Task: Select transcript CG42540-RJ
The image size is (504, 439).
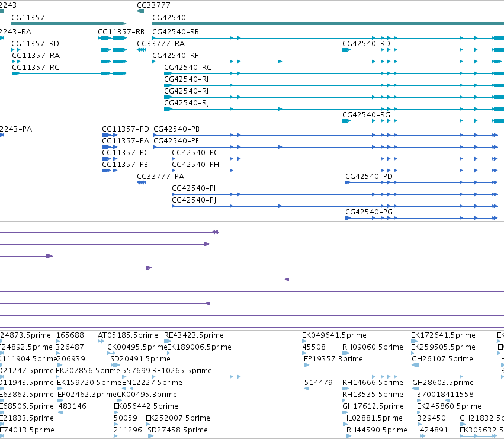Action: tap(187, 103)
